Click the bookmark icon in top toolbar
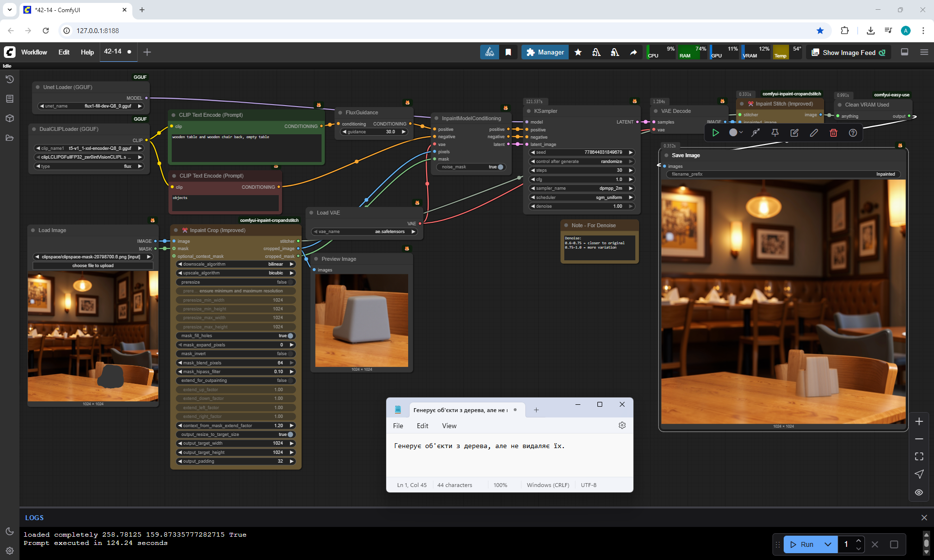Viewport: 934px width, 560px height. [x=508, y=52]
